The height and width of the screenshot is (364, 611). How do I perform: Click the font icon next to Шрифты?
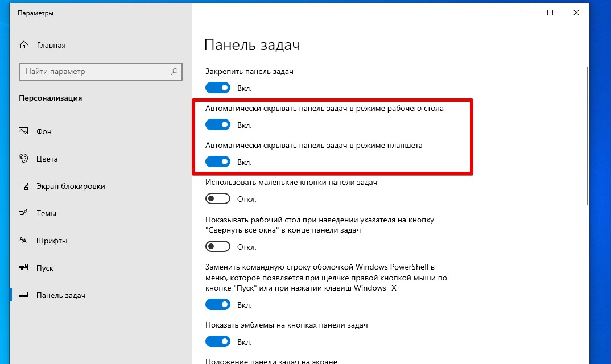pos(23,240)
